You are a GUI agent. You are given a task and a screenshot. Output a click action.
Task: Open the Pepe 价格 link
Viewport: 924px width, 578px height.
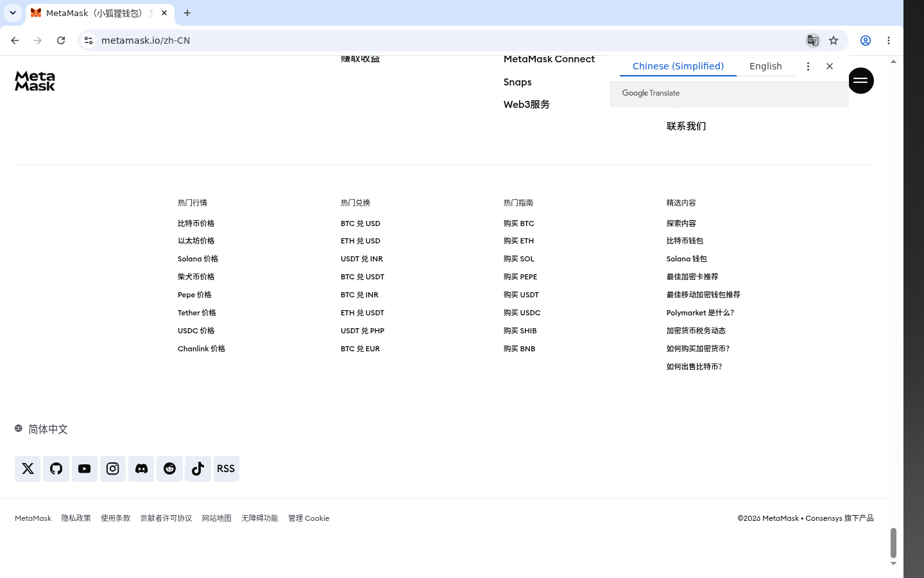tap(194, 295)
